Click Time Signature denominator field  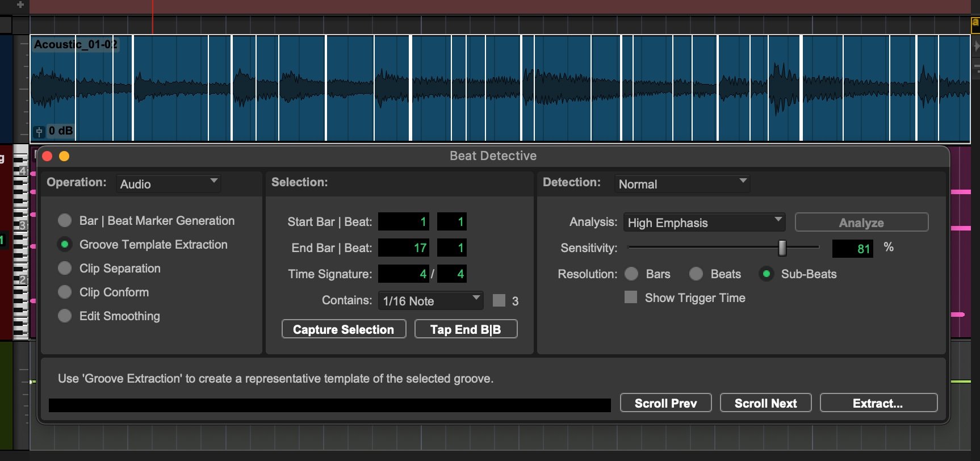(453, 274)
